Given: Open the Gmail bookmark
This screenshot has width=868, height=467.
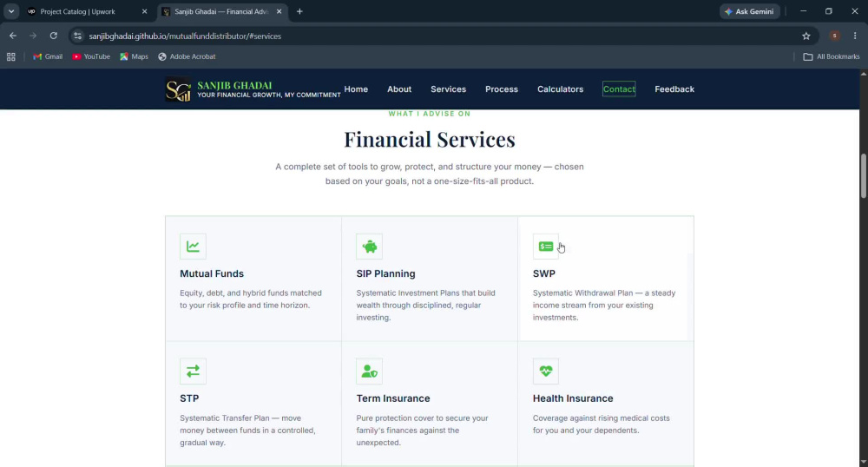Looking at the screenshot, I should 48,56.
